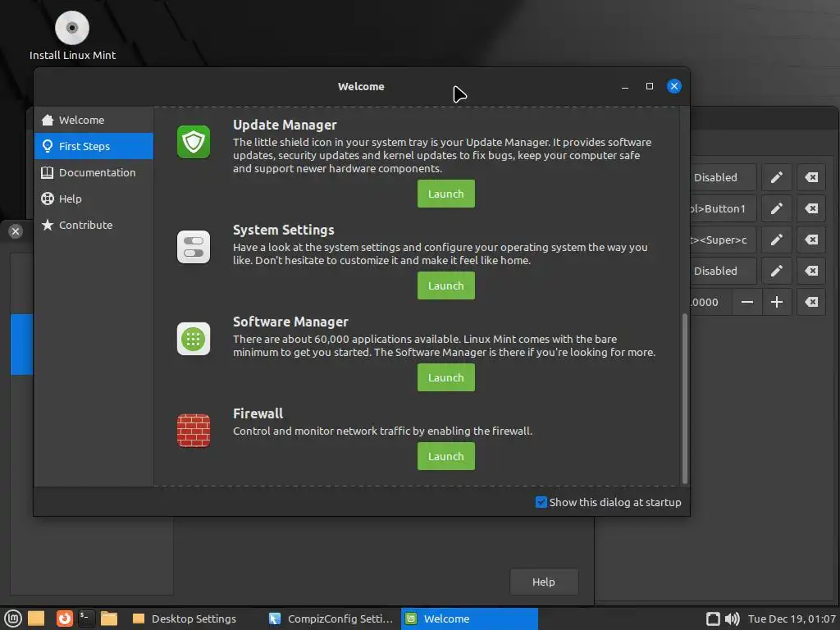Screen dimensions: 840x630
Task: Click the Software Manager grid icon
Action: (x=194, y=339)
